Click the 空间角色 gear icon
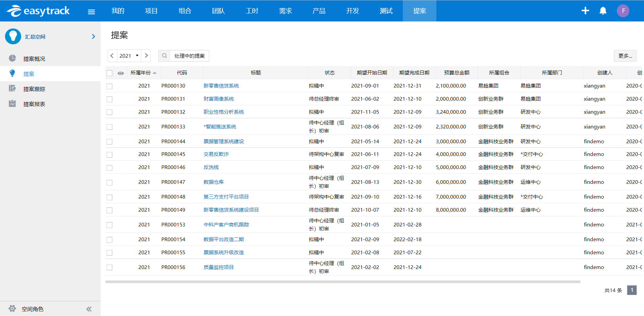 point(12,309)
